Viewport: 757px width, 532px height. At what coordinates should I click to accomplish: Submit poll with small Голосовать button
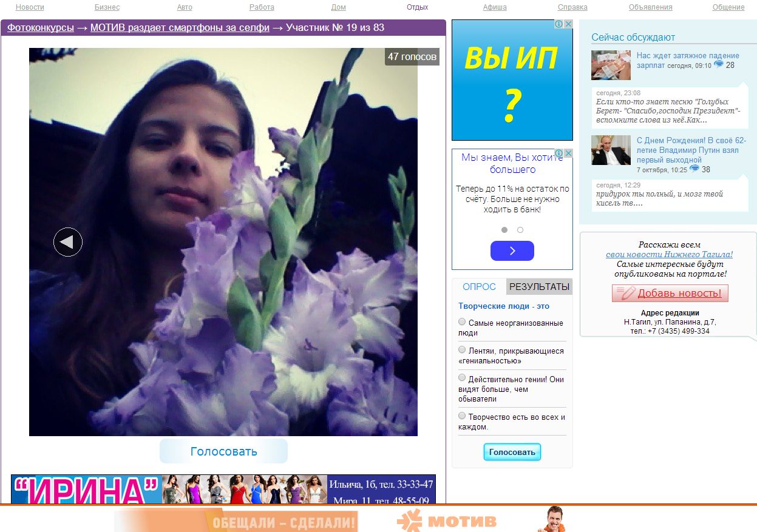(x=512, y=452)
